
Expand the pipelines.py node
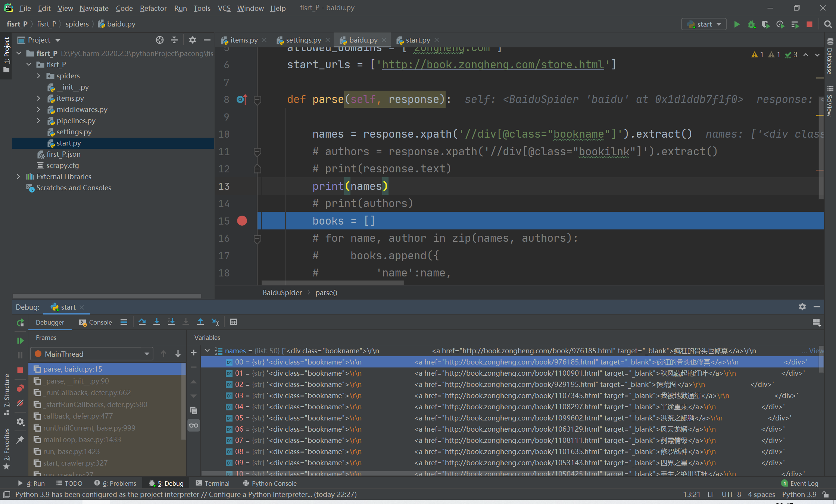[x=38, y=120]
